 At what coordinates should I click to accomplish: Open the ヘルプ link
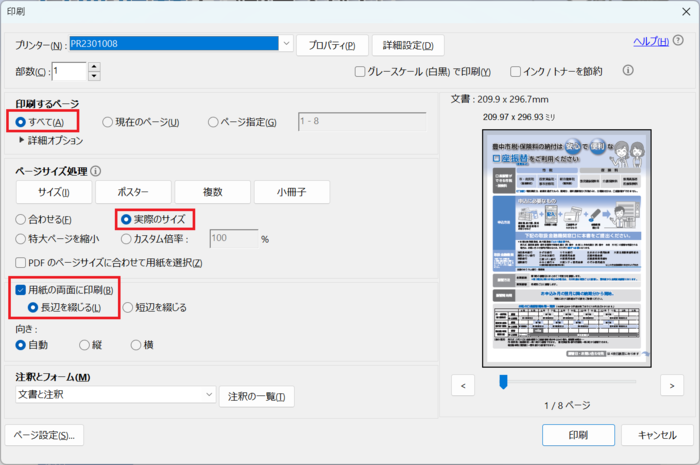pos(651,41)
